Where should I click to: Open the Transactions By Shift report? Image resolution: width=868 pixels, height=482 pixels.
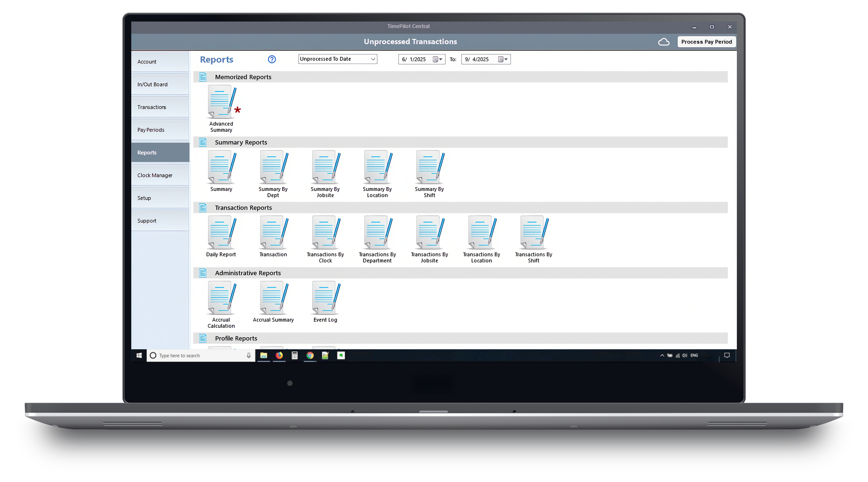pos(533,234)
